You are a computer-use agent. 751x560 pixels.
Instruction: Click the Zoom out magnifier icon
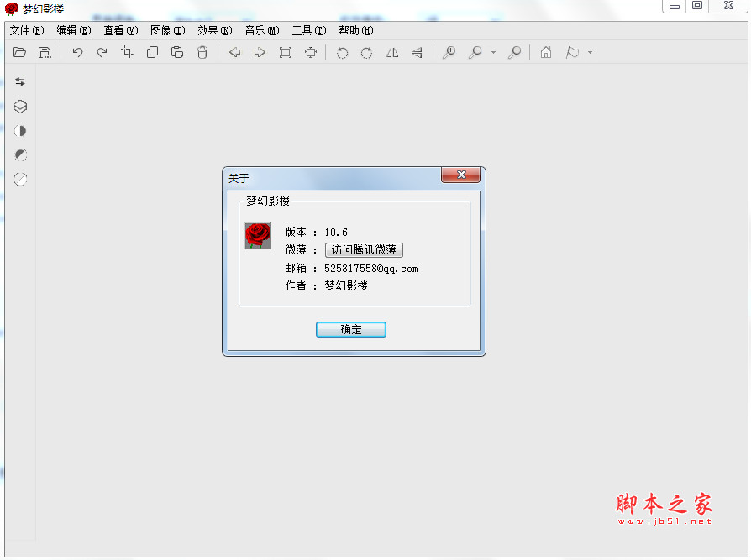tap(514, 52)
